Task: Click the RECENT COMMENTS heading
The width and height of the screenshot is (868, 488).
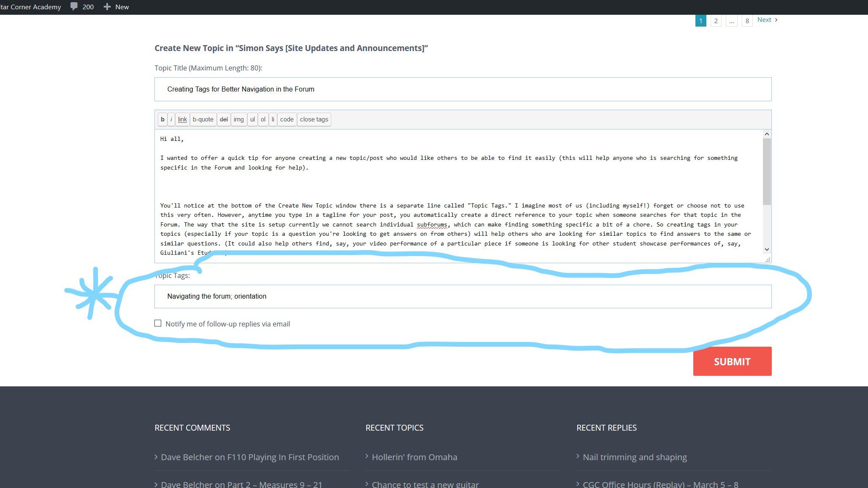Action: pos(192,428)
